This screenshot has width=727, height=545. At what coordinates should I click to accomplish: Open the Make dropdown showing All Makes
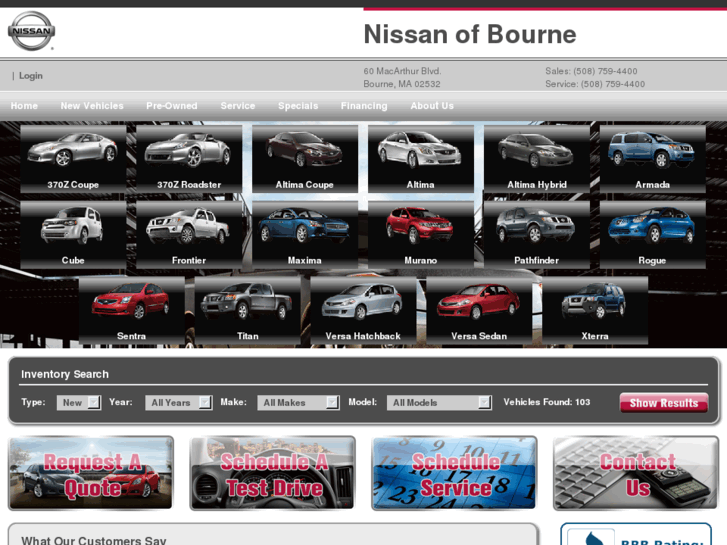(299, 402)
